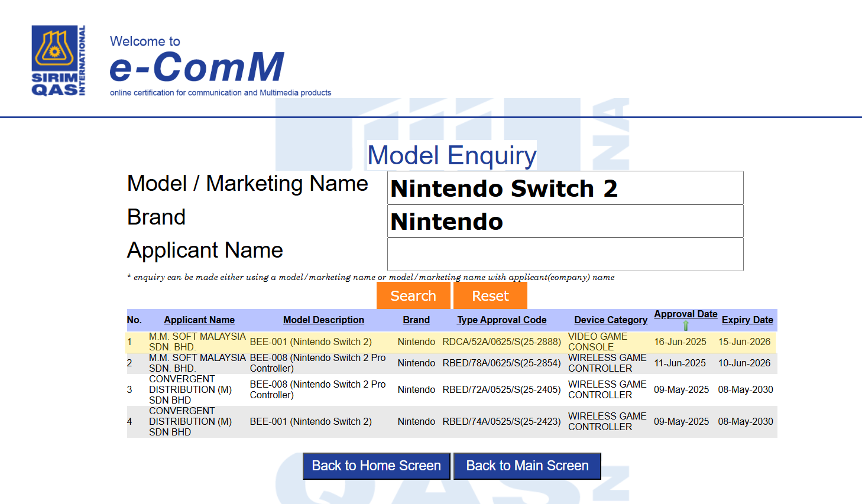Focus the Brand input field
The width and height of the screenshot is (862, 504).
point(565,222)
